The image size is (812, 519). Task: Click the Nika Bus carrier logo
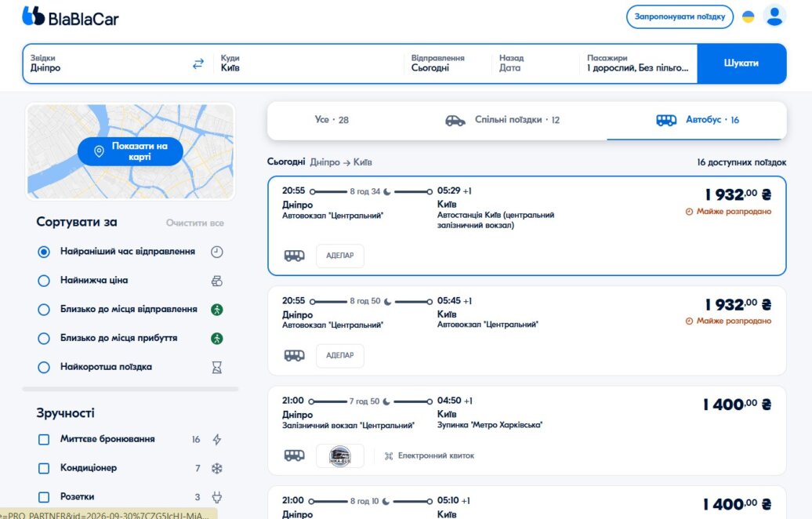340,455
